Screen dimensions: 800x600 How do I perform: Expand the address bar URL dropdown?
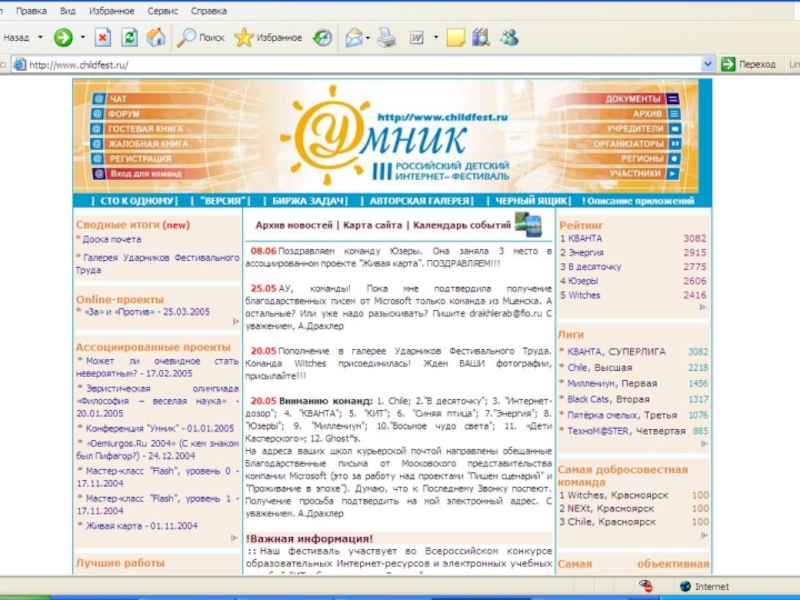pyautogui.click(x=708, y=64)
